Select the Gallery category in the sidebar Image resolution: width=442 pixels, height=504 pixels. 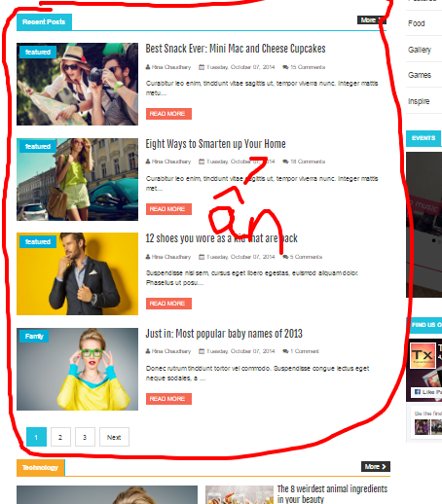click(x=420, y=50)
